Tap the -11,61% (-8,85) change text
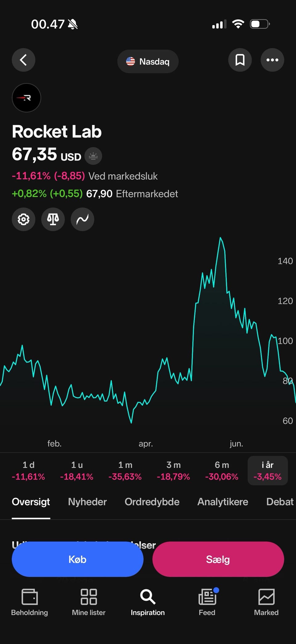296x644 pixels. (48, 176)
